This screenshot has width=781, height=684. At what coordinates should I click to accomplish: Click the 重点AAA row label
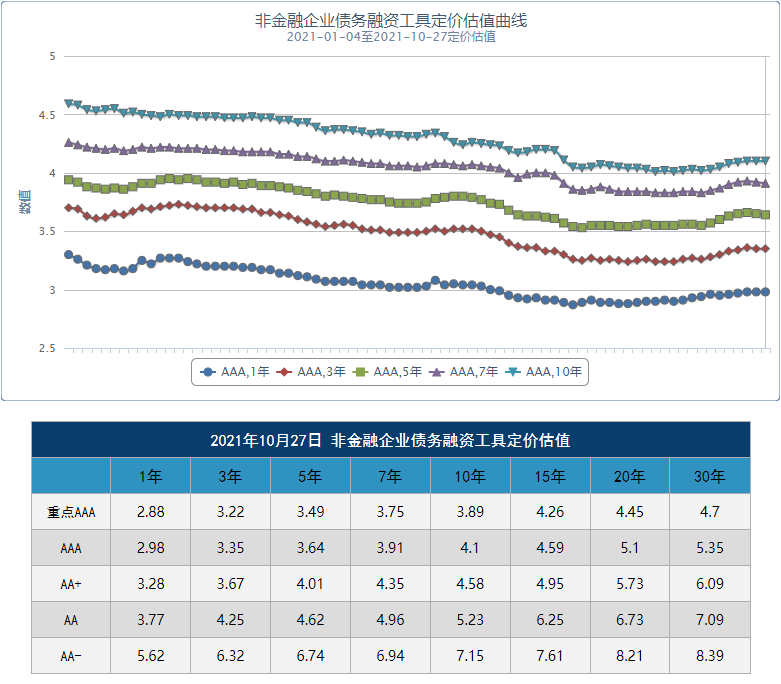click(x=71, y=512)
